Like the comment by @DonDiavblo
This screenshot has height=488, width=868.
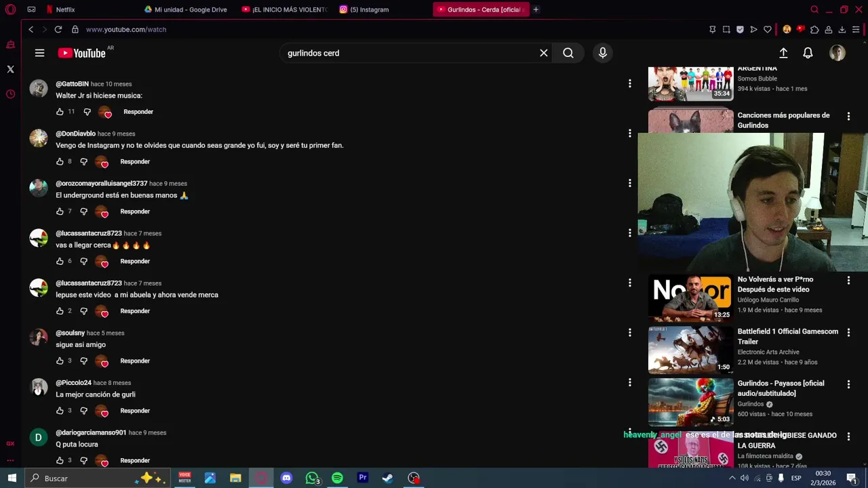(60, 161)
